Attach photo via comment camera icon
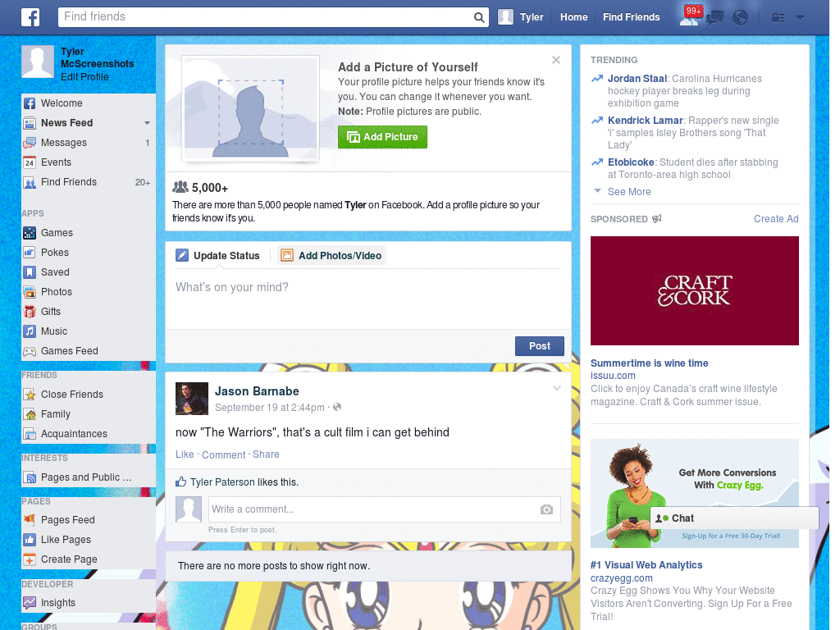The height and width of the screenshot is (630, 840). coord(546,509)
